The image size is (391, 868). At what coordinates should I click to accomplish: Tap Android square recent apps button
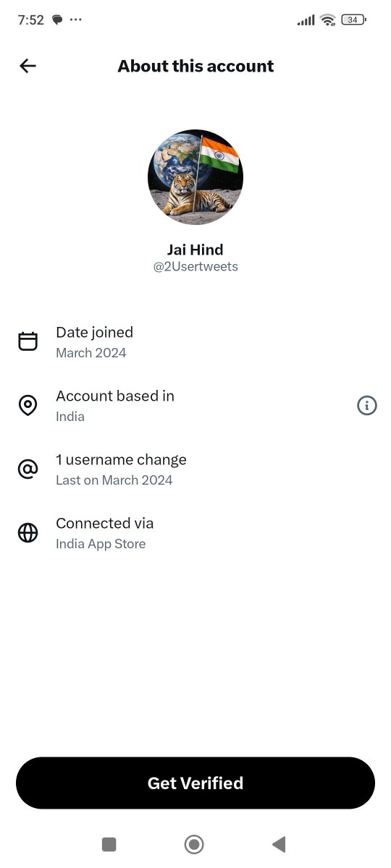109,844
